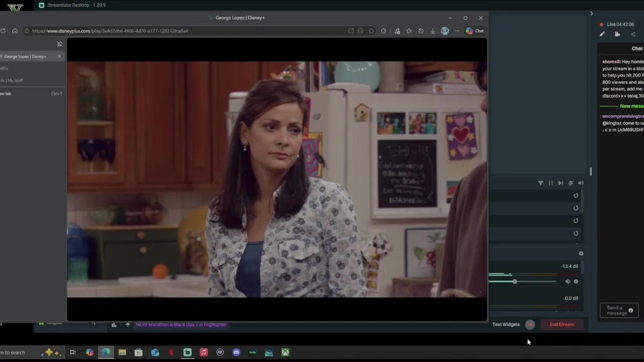Open the emoji picker in chat input

(631, 311)
